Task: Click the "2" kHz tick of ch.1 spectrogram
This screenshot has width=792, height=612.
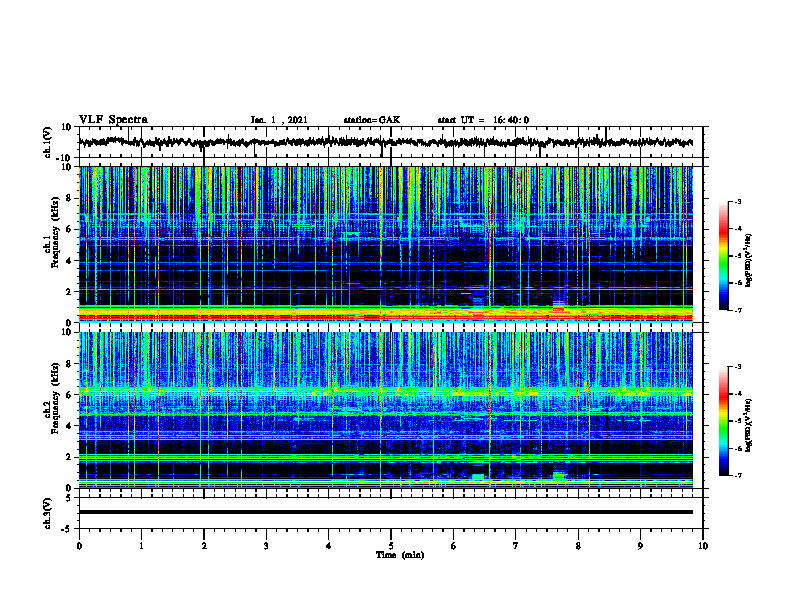Action: 70,292
